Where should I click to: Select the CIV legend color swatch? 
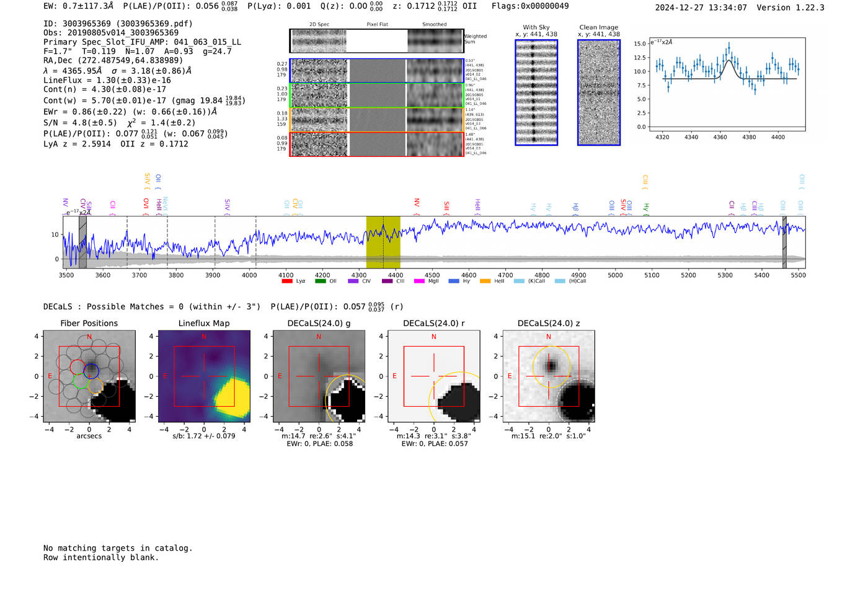pos(353,281)
